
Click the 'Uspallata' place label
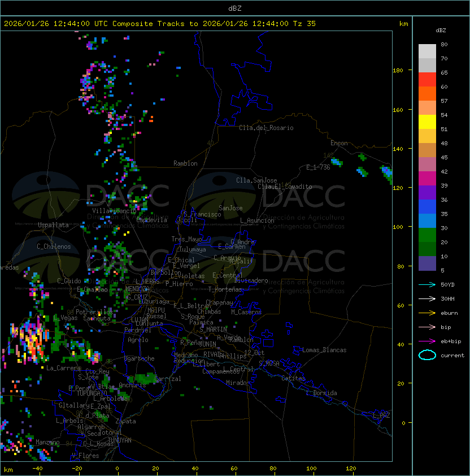[x=54, y=225]
